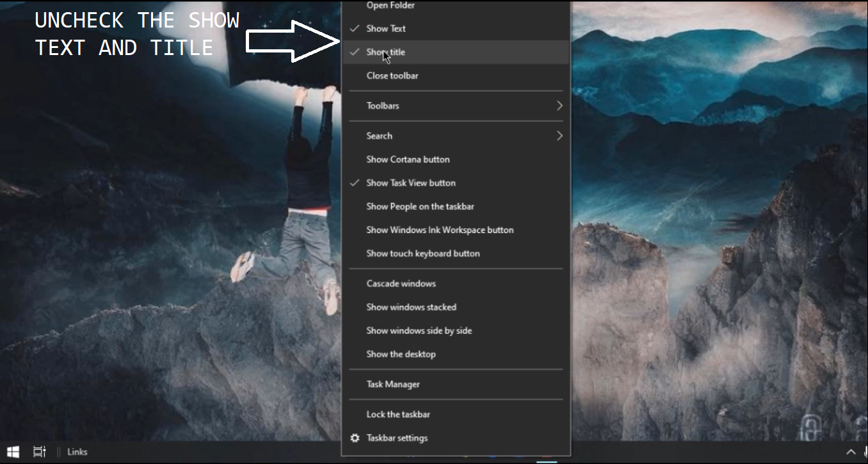
Task: Enable Show Cortana button
Action: [456, 159]
